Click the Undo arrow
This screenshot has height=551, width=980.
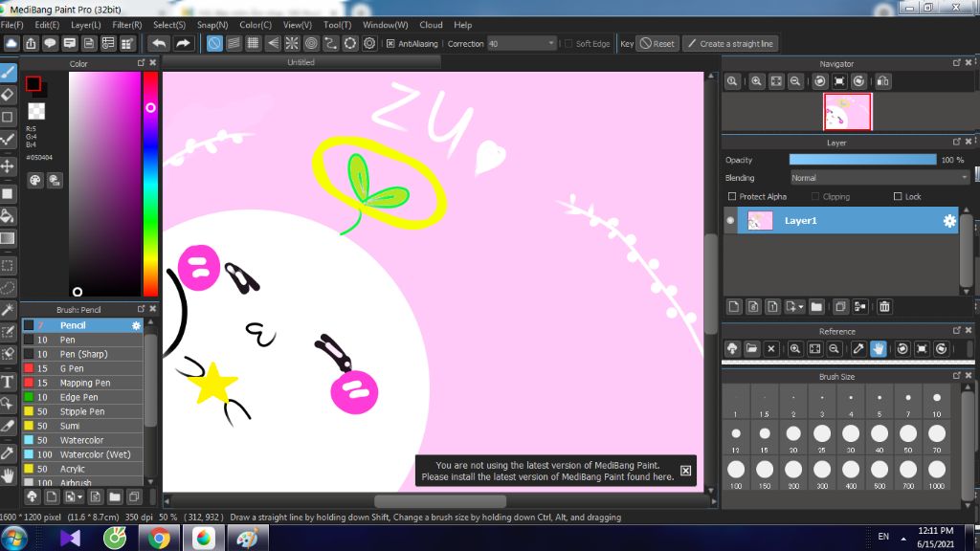click(x=160, y=44)
